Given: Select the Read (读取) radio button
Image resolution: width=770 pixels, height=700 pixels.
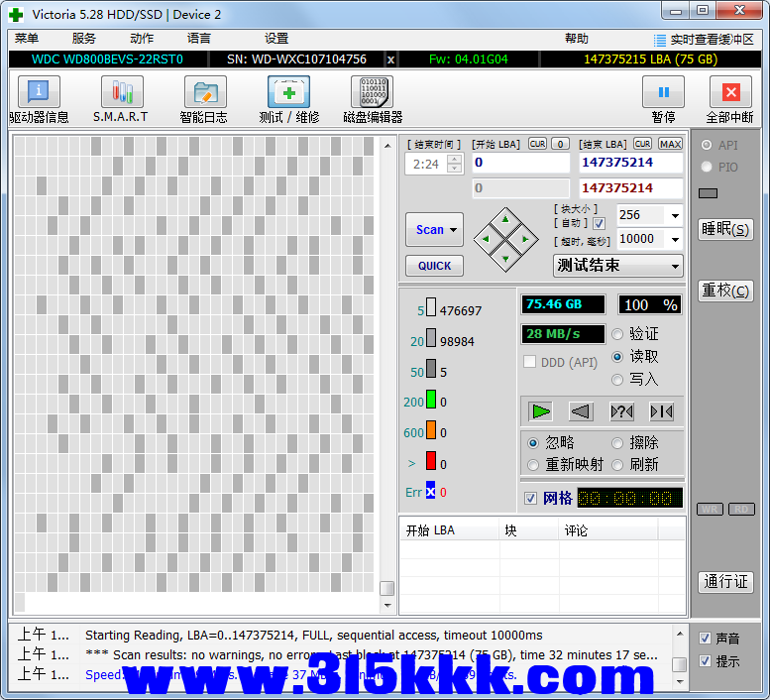Looking at the screenshot, I should click(617, 357).
